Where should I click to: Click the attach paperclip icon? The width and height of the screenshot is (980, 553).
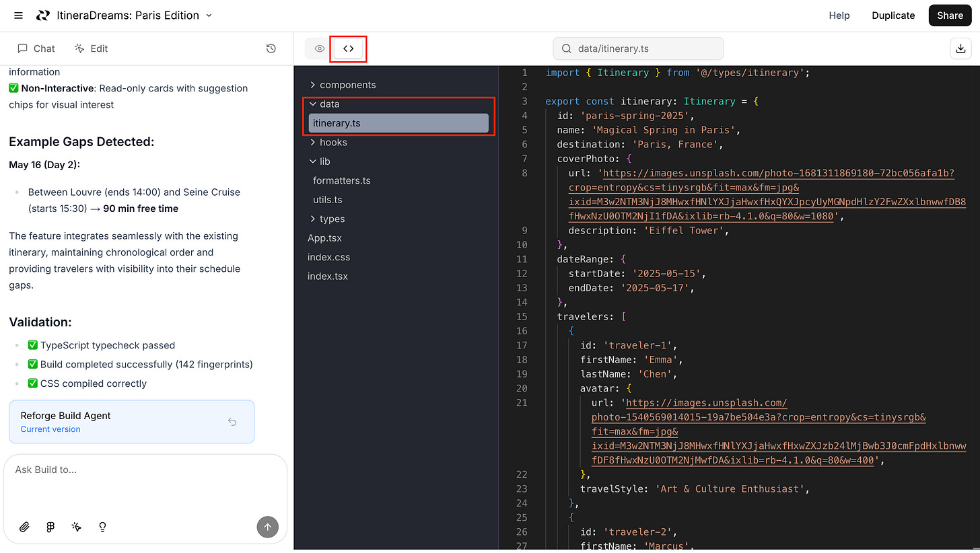pos(24,527)
